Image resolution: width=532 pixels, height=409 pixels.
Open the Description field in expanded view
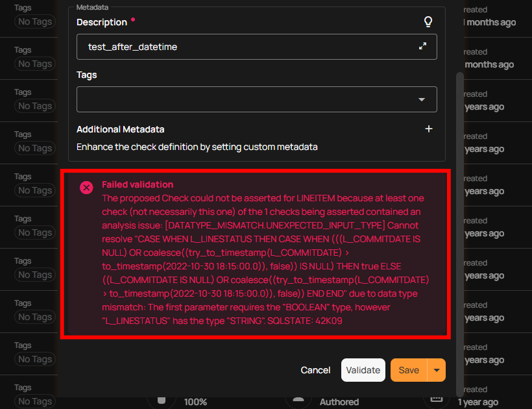click(422, 47)
